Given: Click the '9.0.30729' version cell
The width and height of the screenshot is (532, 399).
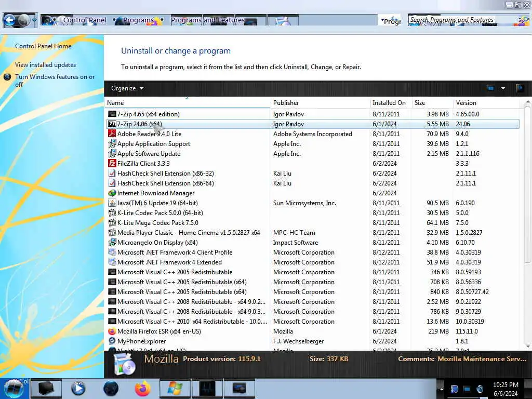Looking at the screenshot, I should tap(468, 312).
